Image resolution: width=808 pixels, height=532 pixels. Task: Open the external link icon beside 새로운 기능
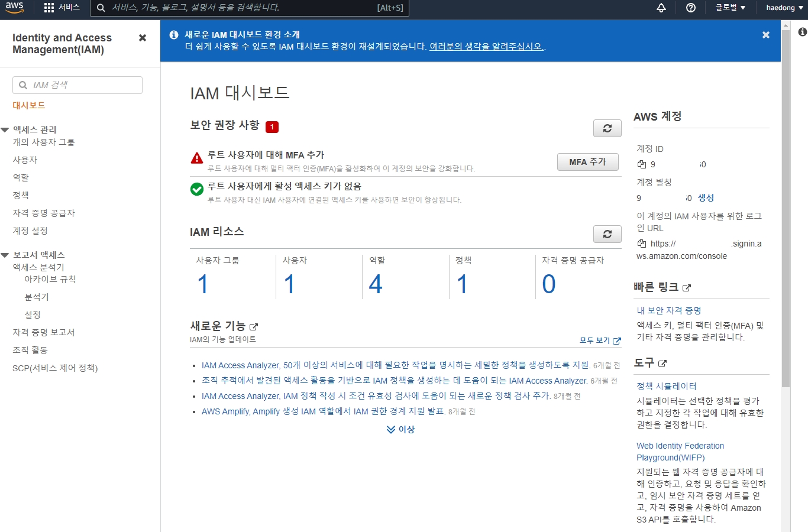pos(254,327)
